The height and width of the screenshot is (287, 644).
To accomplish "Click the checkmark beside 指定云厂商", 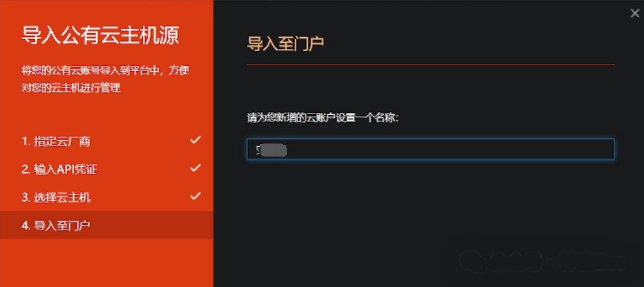I will 196,140.
